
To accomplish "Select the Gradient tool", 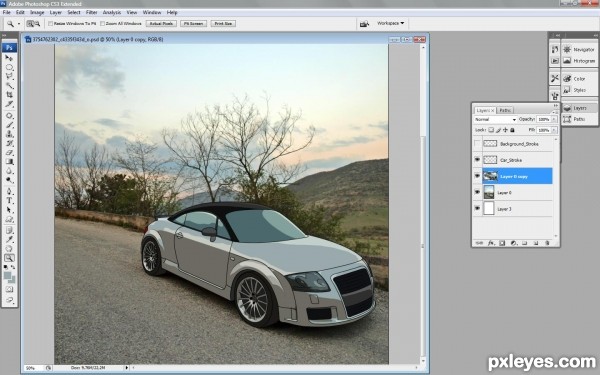I will 9,162.
